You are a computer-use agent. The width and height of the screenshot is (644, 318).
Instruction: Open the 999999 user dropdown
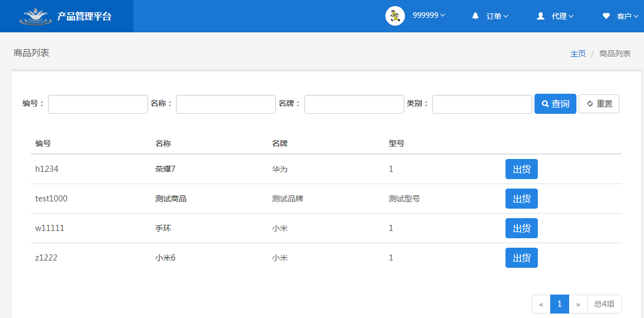(428, 16)
